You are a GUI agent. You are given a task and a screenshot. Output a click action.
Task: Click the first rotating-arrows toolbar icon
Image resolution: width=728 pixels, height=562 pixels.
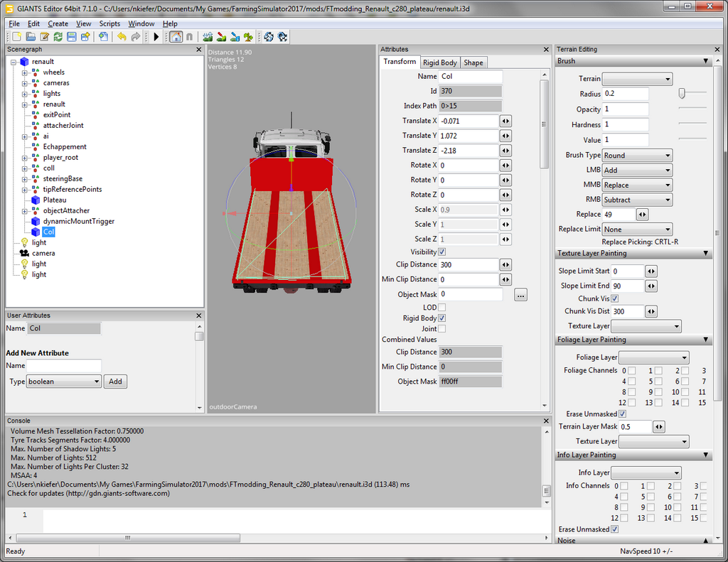[x=268, y=37]
